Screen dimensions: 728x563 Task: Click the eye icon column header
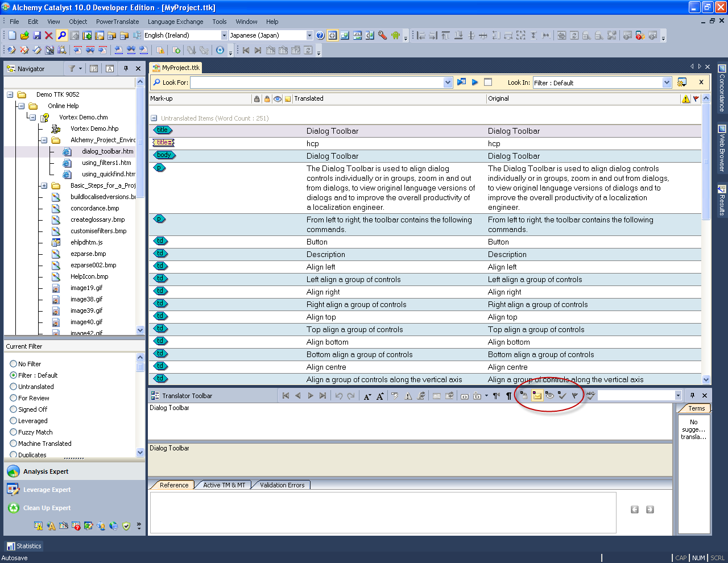coord(278,99)
